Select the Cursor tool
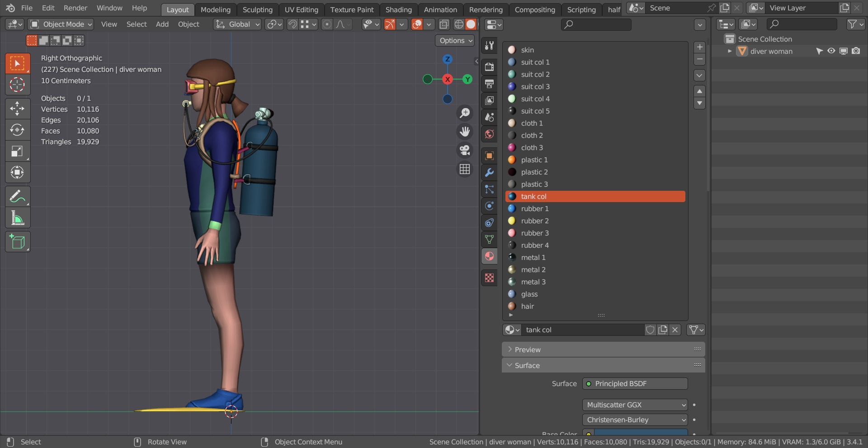 pyautogui.click(x=18, y=85)
